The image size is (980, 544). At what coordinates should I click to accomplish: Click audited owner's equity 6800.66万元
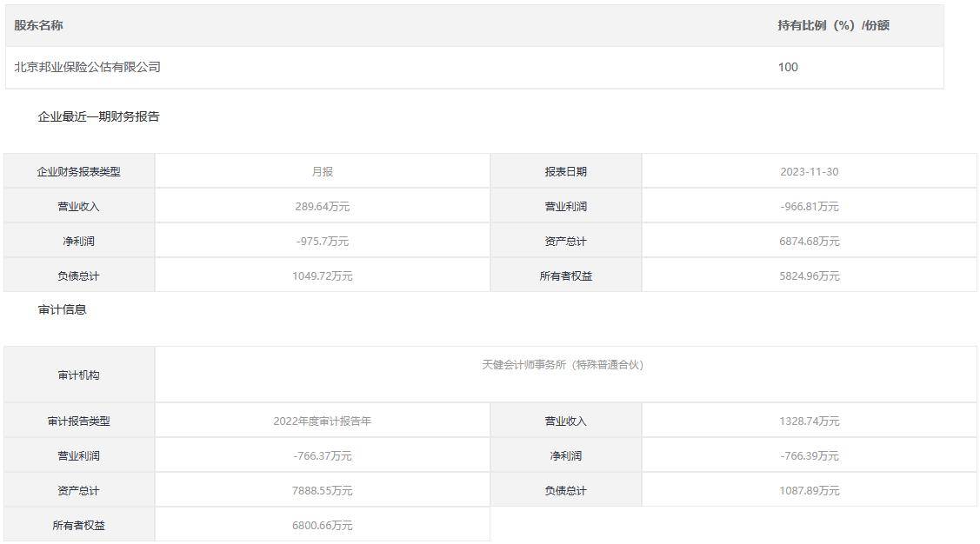click(x=322, y=525)
